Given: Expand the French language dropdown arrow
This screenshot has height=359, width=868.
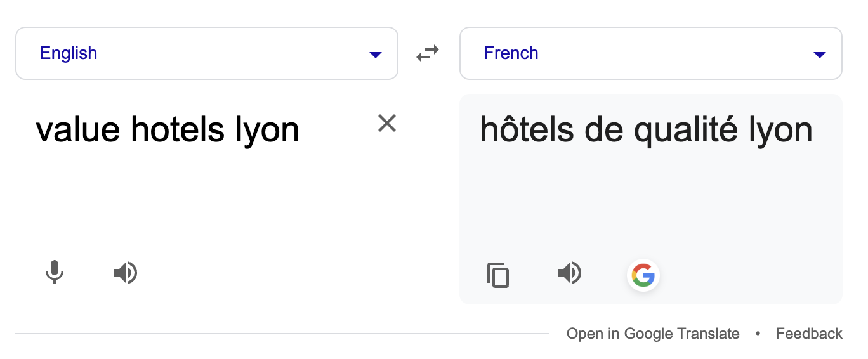Looking at the screenshot, I should pos(820,55).
